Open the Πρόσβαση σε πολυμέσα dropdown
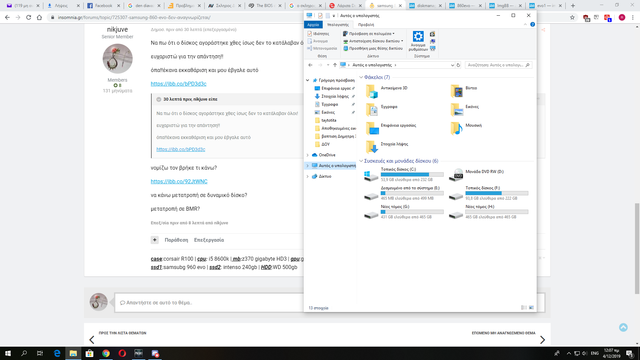The width and height of the screenshot is (640, 360). pyautogui.click(x=369, y=33)
